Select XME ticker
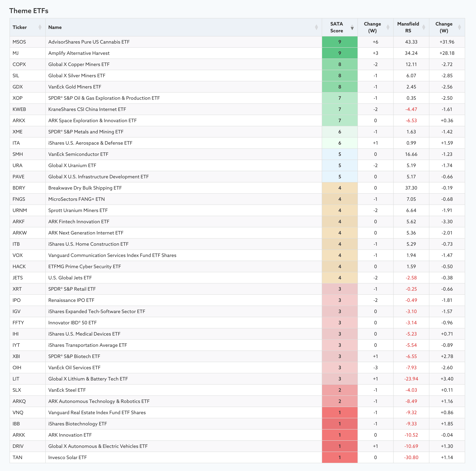This screenshot has height=471, width=476. tap(18, 132)
